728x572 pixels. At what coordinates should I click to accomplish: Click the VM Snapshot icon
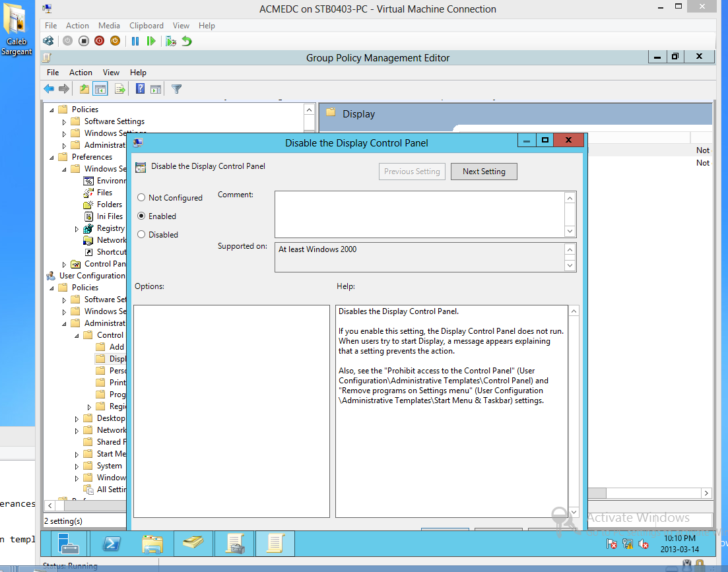(171, 41)
